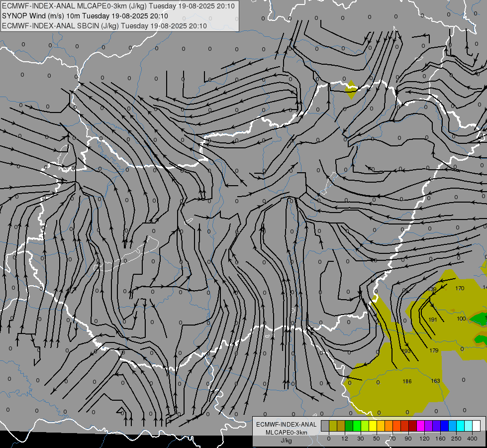Click the legend tick label 400
487x448 pixels.
[x=472, y=439]
